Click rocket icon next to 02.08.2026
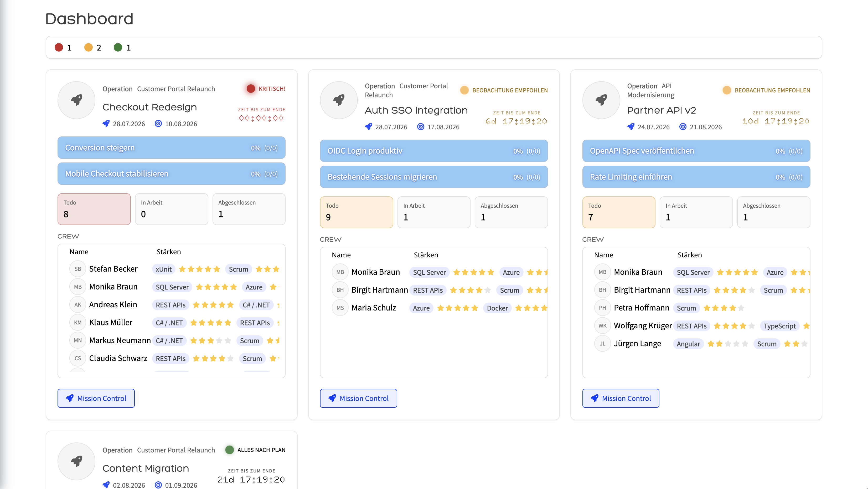Image resolution: width=868 pixels, height=489 pixels. point(106,485)
